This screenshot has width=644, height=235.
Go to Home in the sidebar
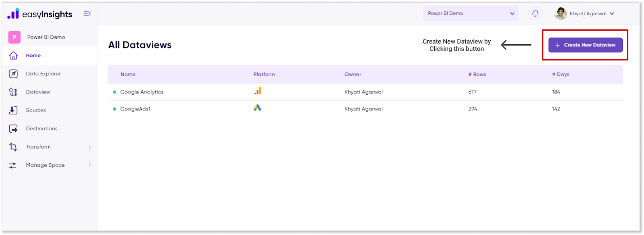50,56
